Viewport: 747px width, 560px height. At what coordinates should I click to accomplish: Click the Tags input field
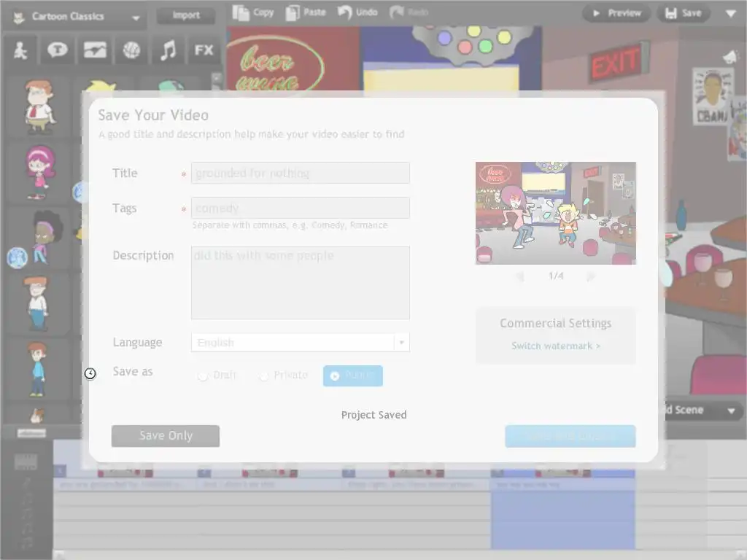click(x=300, y=208)
